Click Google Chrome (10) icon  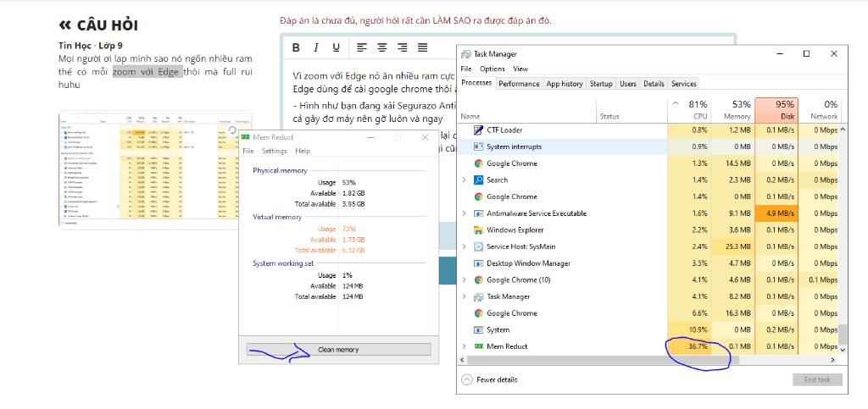coord(478,279)
